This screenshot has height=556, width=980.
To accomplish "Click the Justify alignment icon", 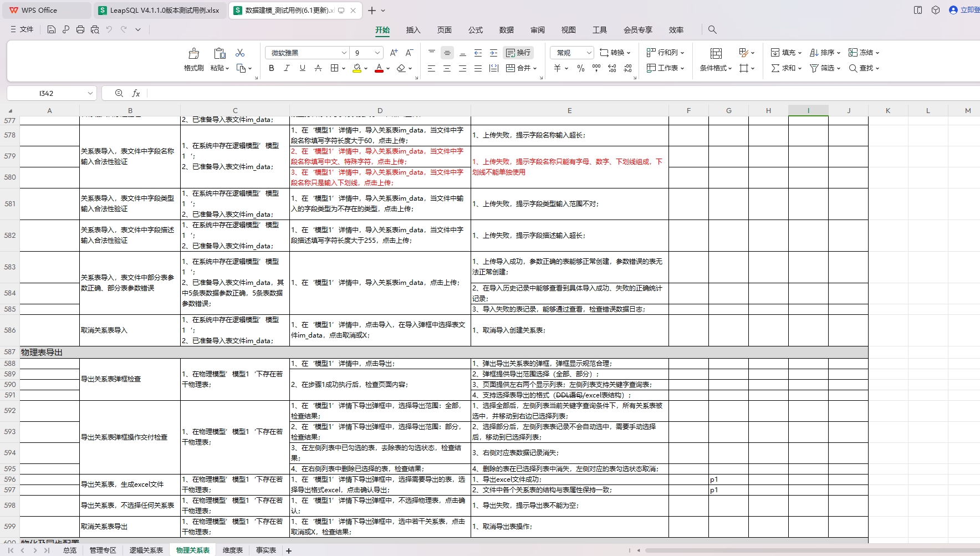I will (478, 68).
